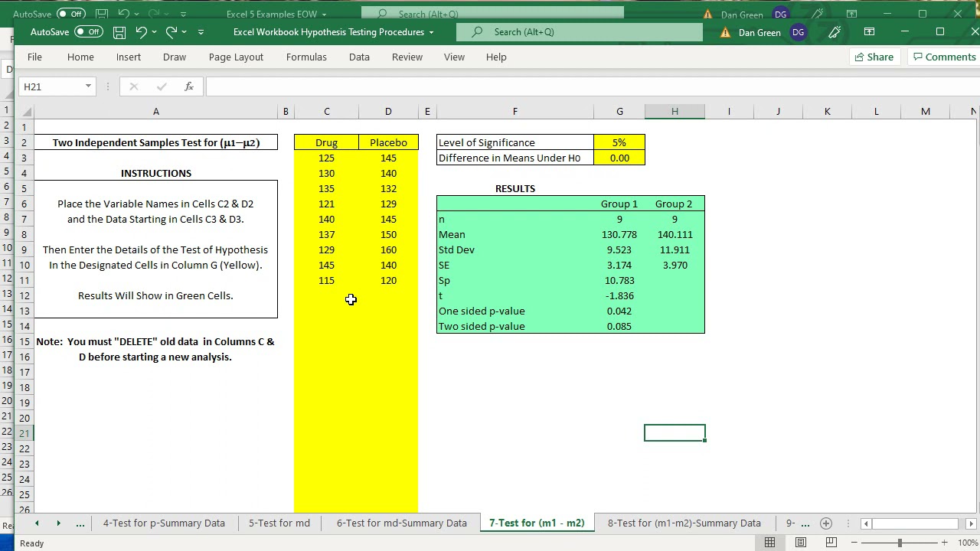
Task: Open the Page Layout tab
Action: tap(236, 57)
